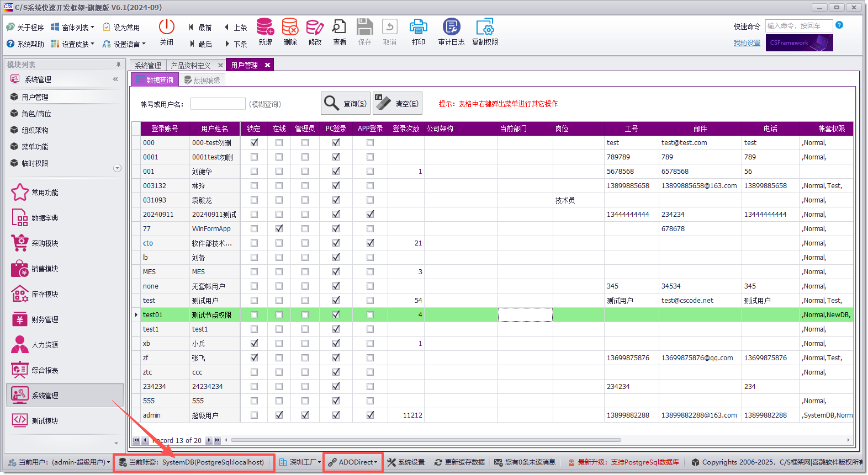This screenshot has height=475, width=868.
Task: Open 角色/岗位 in the sidebar
Action: pyautogui.click(x=36, y=114)
